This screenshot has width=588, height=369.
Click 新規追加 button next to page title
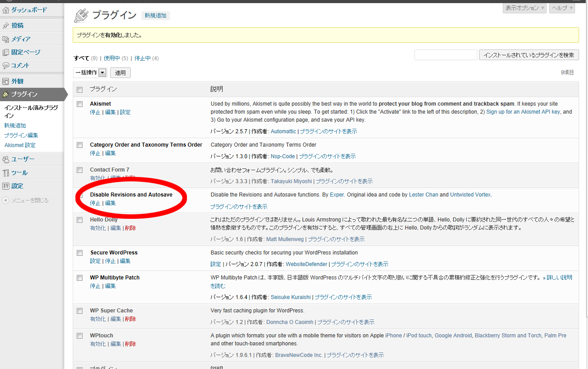pyautogui.click(x=156, y=16)
